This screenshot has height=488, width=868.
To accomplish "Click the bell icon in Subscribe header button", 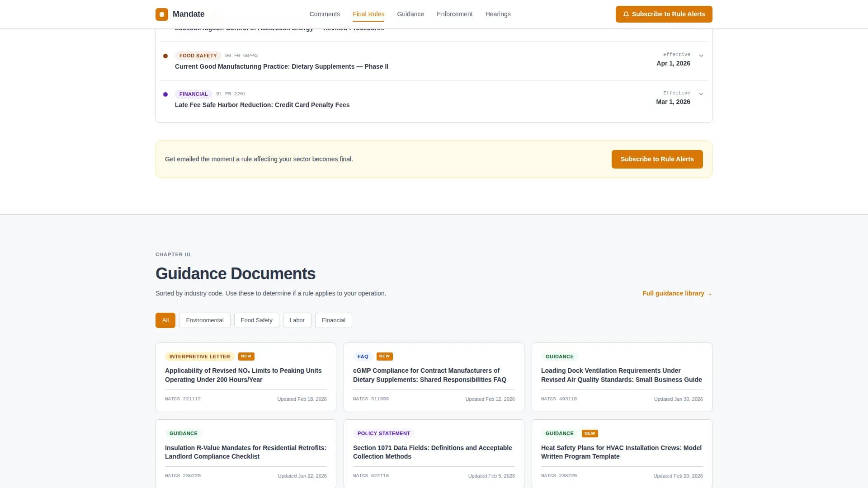I will click(x=626, y=14).
